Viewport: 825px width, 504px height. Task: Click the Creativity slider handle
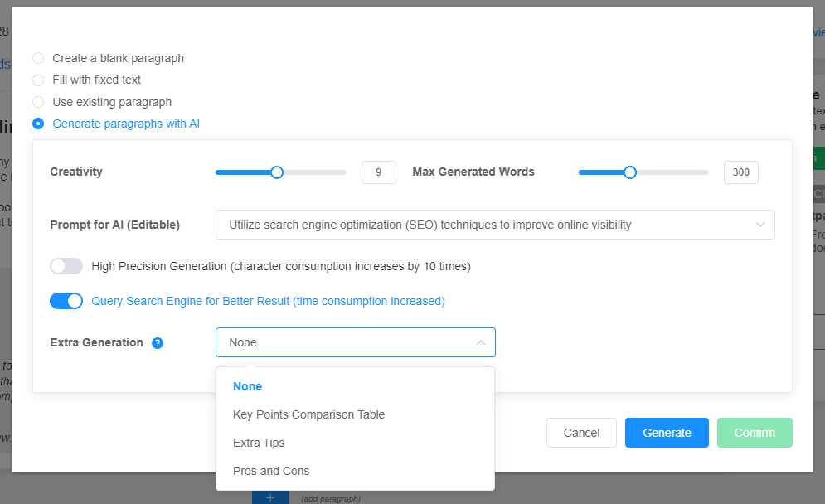coord(277,172)
